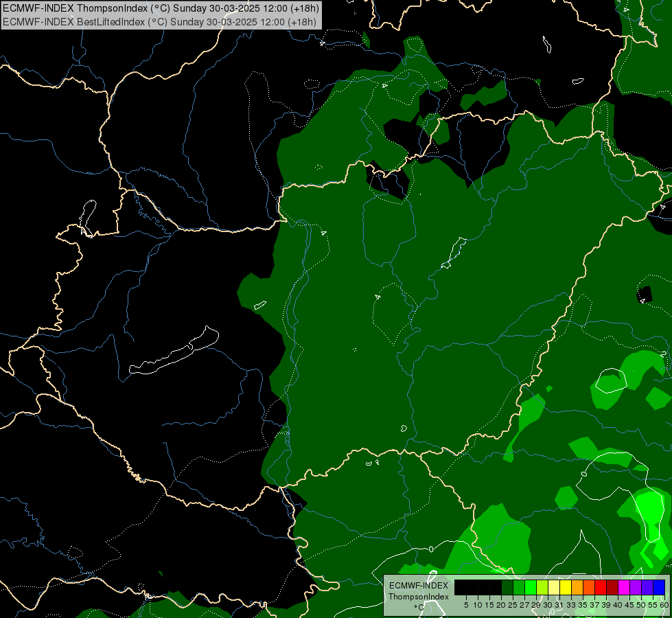The height and width of the screenshot is (618, 672).
Task: Click the legend scale value 40
Action: [618, 605]
